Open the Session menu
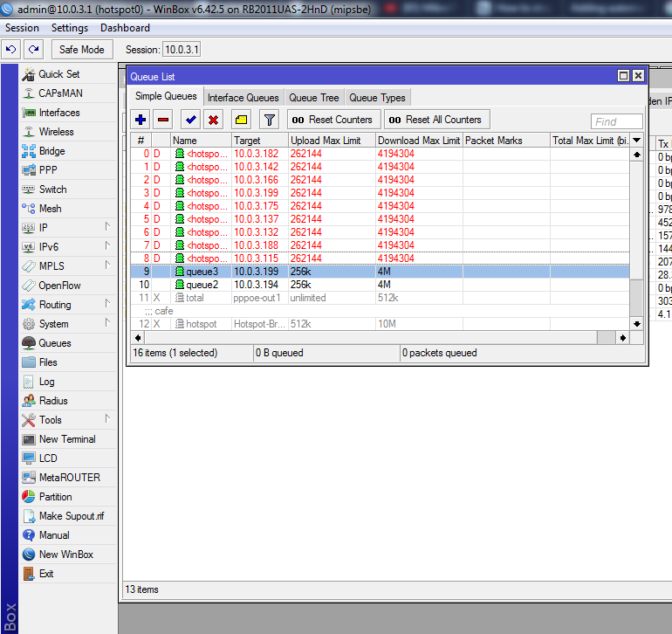The height and width of the screenshot is (634, 672). [x=22, y=28]
